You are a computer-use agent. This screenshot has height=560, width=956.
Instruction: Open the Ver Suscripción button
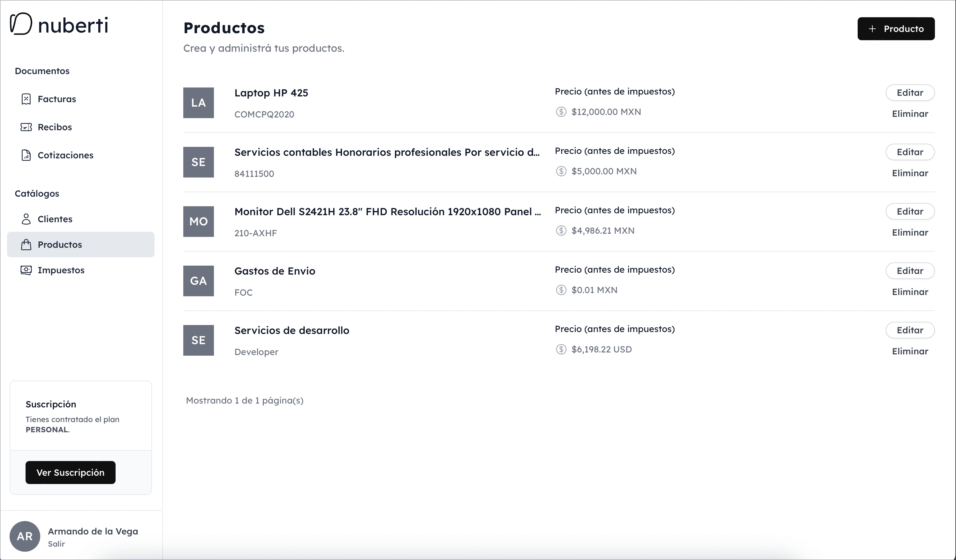click(x=70, y=472)
